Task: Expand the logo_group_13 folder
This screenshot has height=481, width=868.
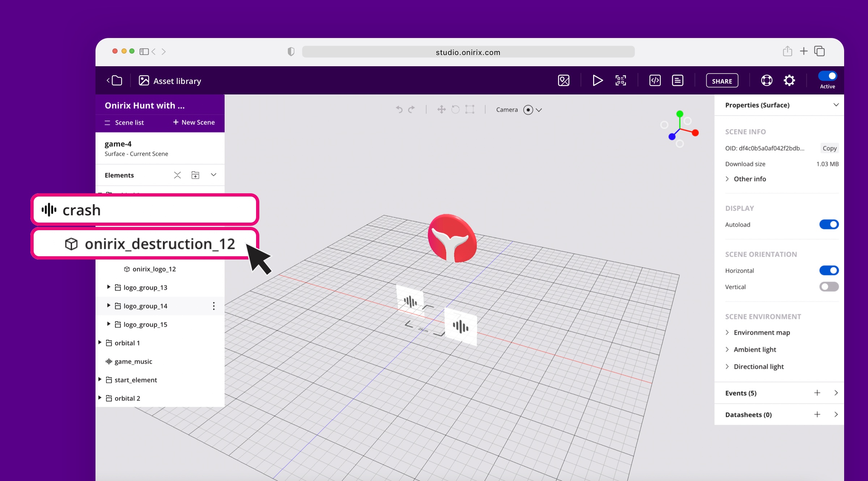Action: (108, 287)
